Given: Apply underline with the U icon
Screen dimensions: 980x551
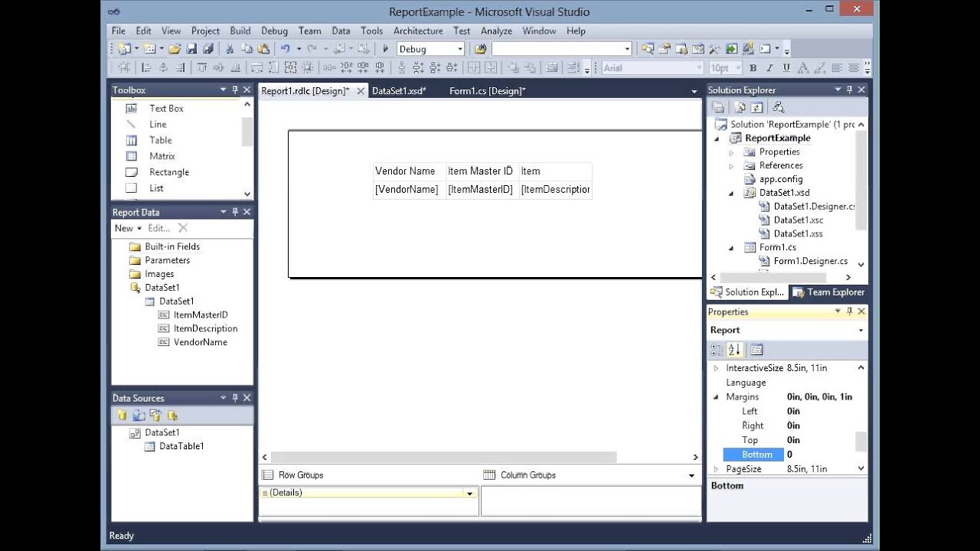Looking at the screenshot, I should coord(785,68).
